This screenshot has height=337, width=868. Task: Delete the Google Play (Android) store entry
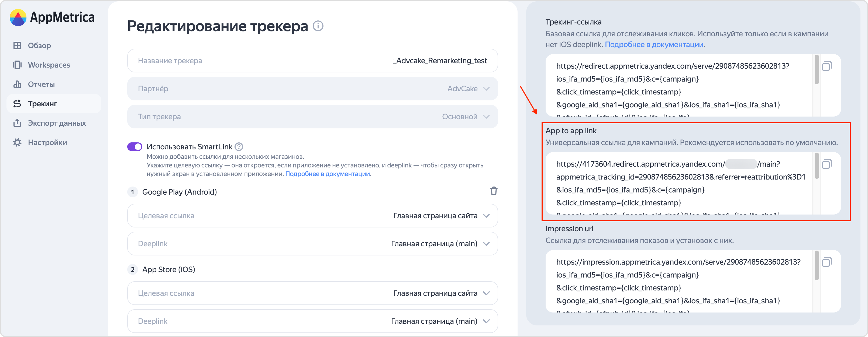[494, 191]
